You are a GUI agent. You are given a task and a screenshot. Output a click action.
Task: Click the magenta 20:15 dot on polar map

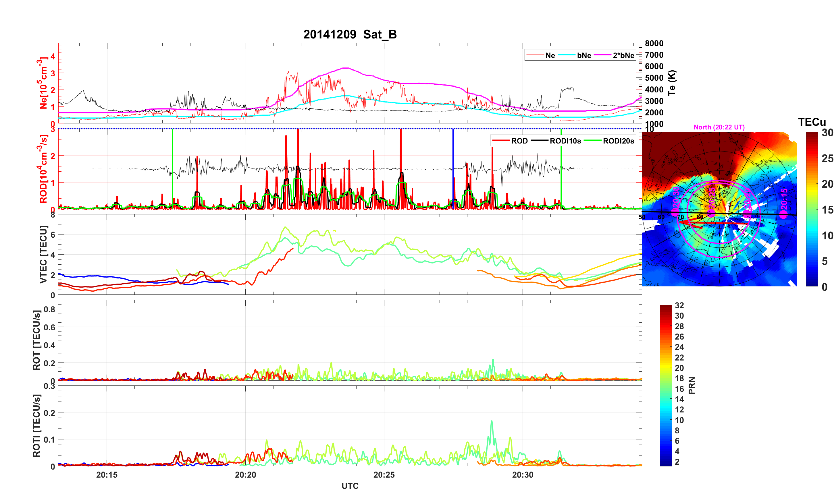pyautogui.click(x=783, y=214)
